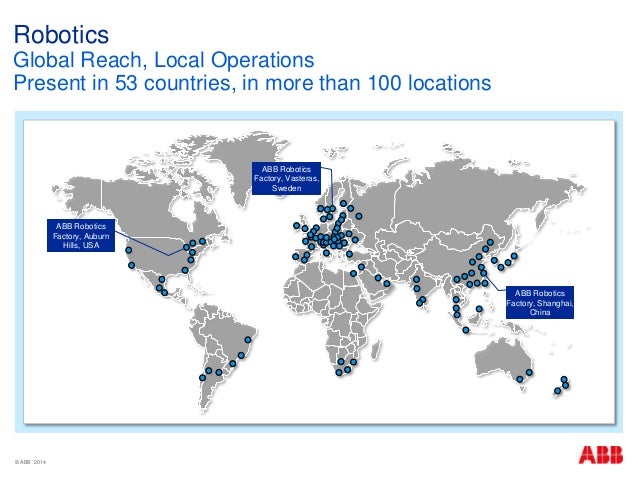Click the red ABB logo

coord(601,455)
